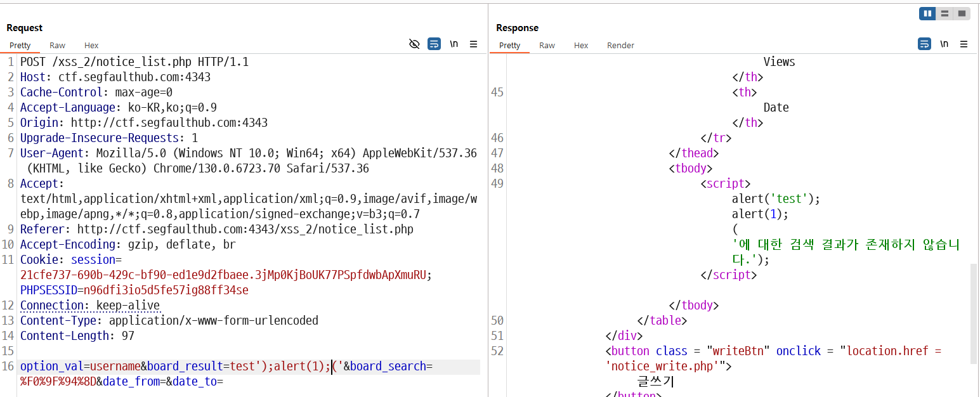Image resolution: width=980 pixels, height=397 pixels.
Task: Toggle hidden items eye icon in Request
Action: coord(414,44)
